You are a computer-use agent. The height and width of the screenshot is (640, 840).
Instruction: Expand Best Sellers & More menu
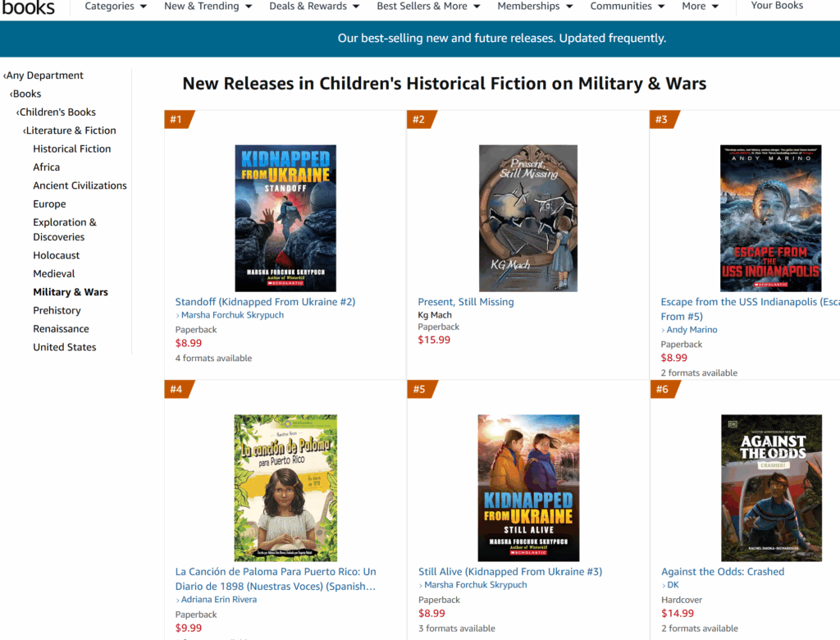click(428, 7)
